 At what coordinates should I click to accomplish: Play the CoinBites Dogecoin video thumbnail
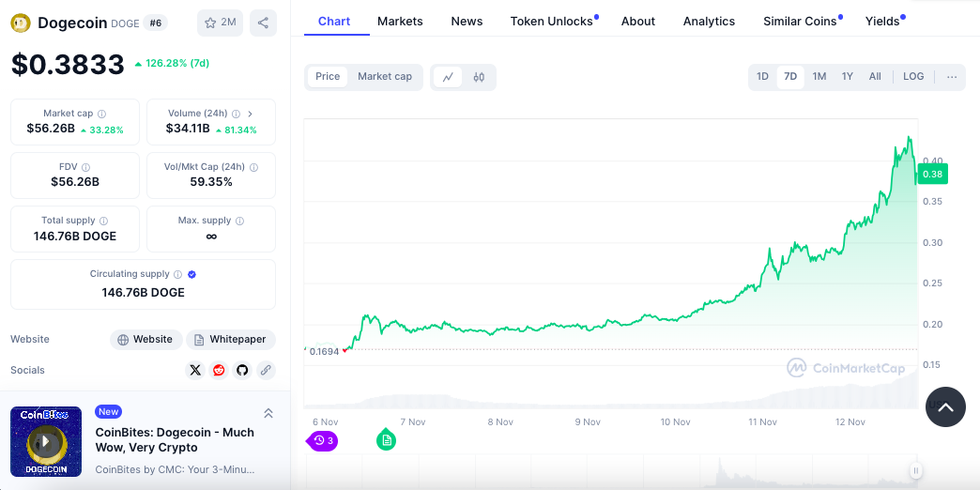pyautogui.click(x=46, y=441)
